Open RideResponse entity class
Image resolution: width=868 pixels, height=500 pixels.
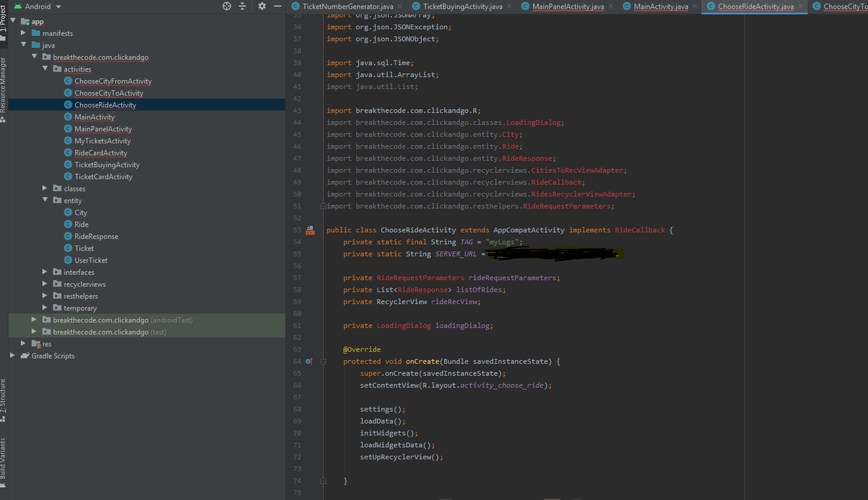pyautogui.click(x=96, y=237)
